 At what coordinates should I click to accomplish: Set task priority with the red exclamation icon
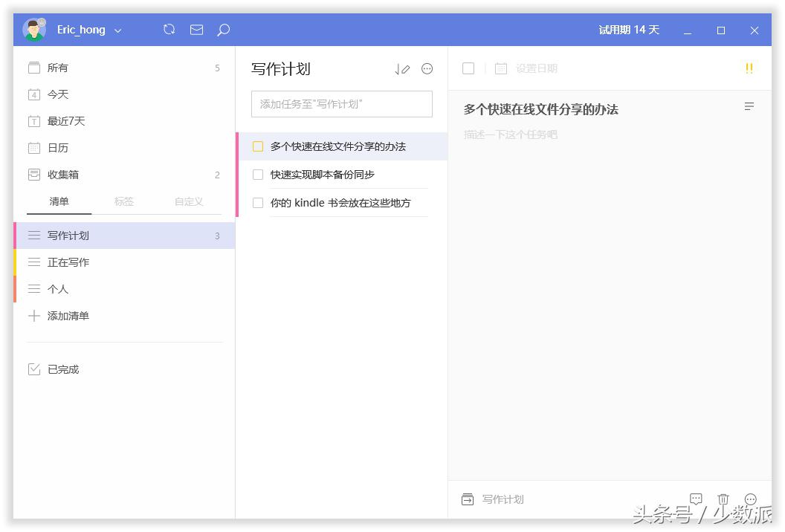(749, 68)
